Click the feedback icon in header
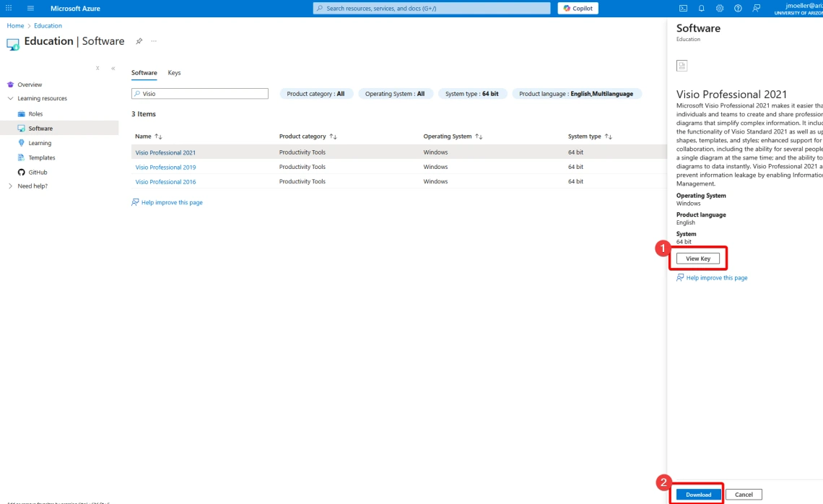 757,8
